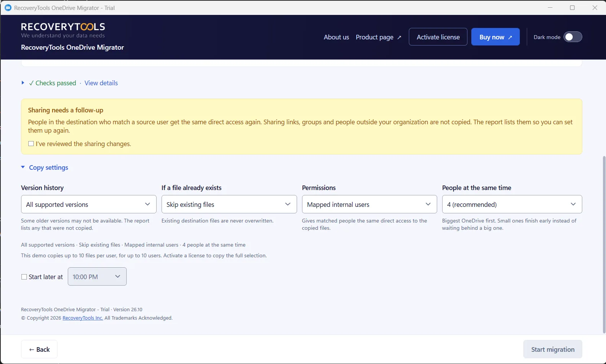Viewport: 606px width, 364px height.
Task: Click the demo limitation notice text
Action: [144, 255]
